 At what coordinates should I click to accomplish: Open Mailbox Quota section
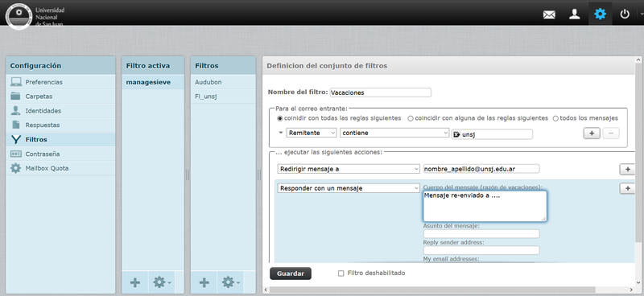60,168
